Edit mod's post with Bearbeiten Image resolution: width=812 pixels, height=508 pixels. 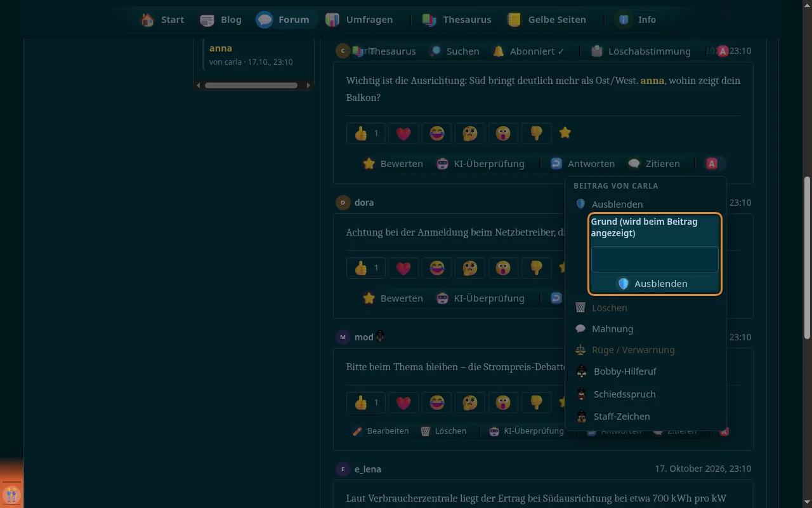click(381, 431)
